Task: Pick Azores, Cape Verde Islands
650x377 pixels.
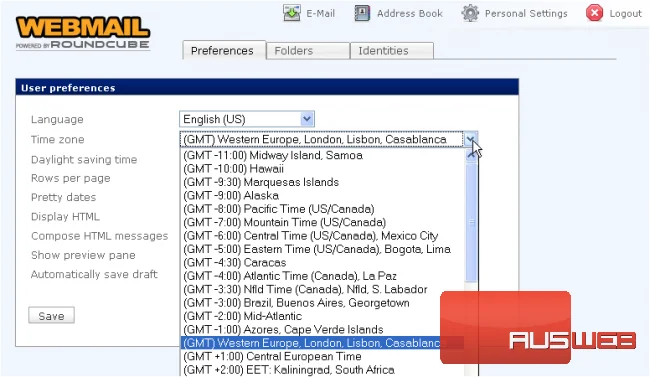Action: click(x=323, y=329)
